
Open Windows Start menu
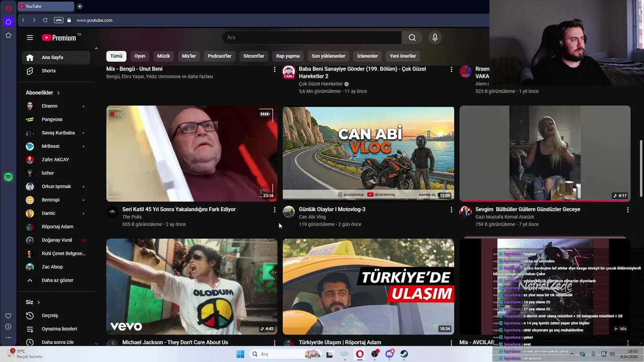tap(240, 354)
